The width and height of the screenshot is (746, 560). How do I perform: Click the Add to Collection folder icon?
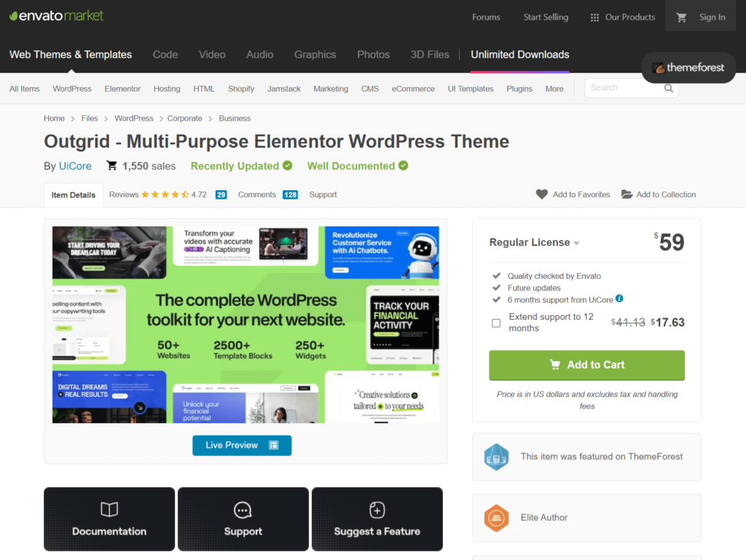(627, 194)
